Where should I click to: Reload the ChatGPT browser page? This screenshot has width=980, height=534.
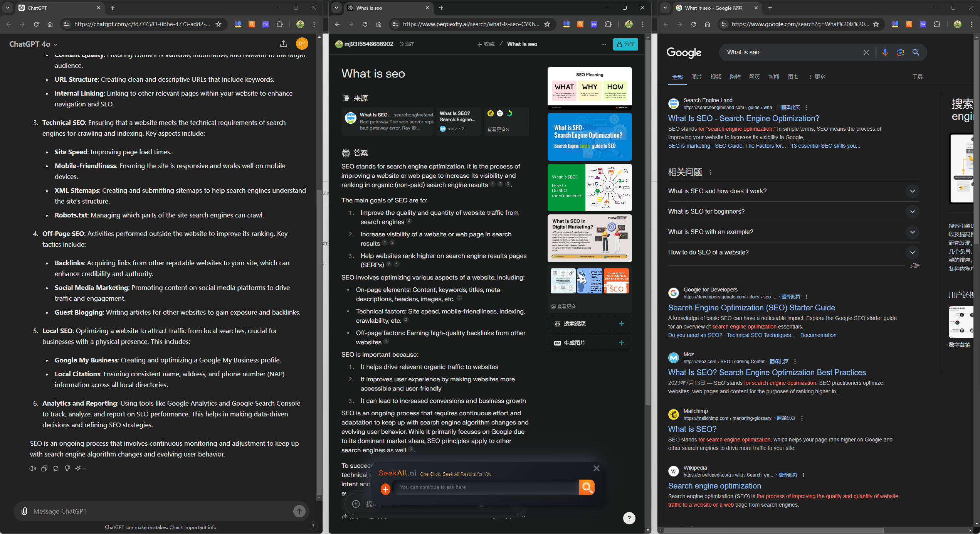[x=36, y=24]
